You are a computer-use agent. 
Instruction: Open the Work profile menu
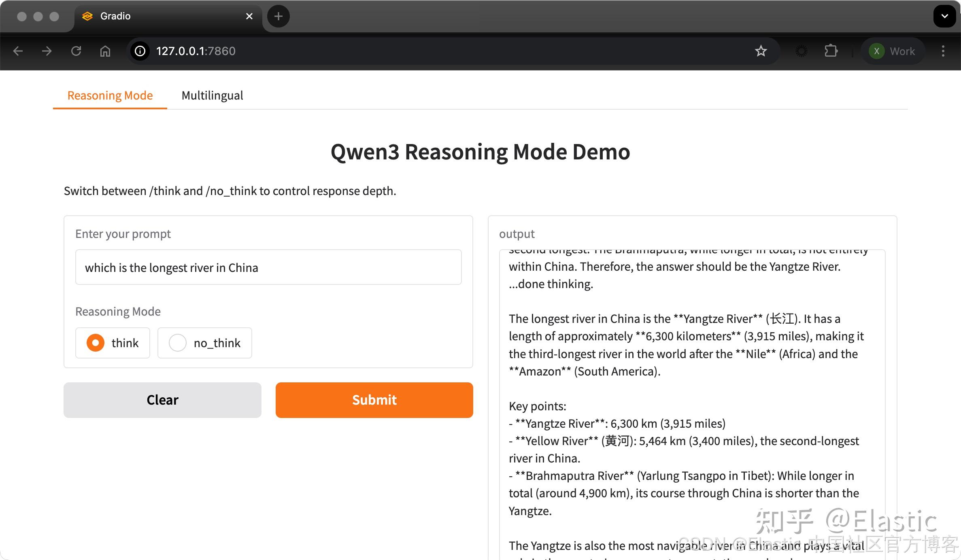pos(893,51)
